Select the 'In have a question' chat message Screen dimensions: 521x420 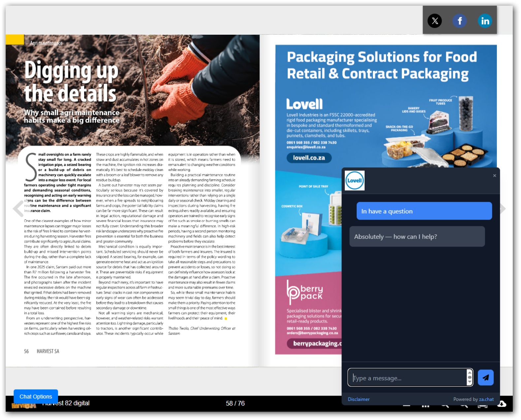424,211
